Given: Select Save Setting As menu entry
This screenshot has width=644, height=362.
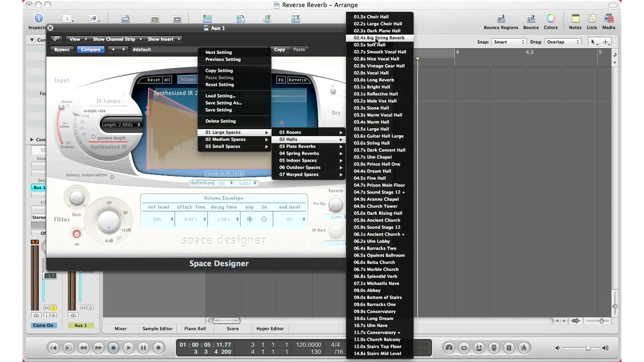Looking at the screenshot, I should [234, 103].
